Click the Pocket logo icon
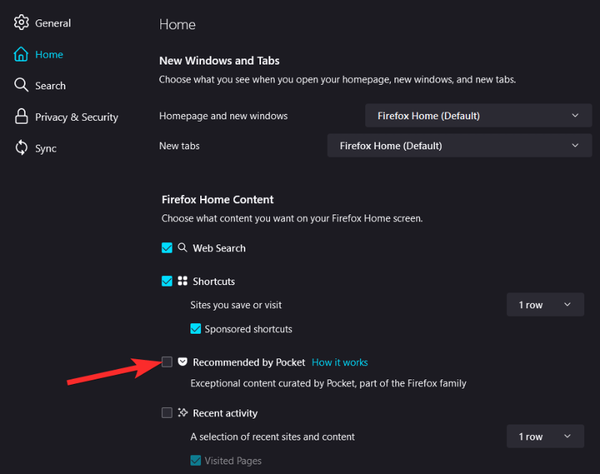The height and width of the screenshot is (474, 600). tap(183, 362)
